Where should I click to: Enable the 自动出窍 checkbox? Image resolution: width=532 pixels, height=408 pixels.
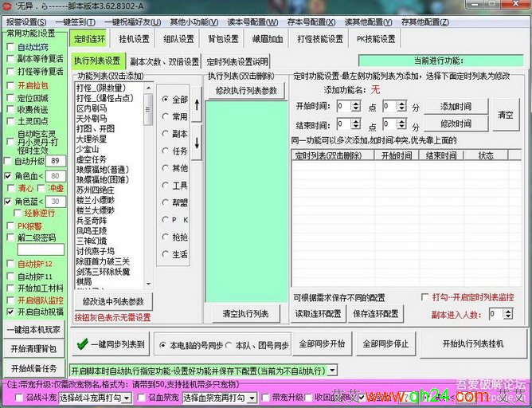coord(10,47)
